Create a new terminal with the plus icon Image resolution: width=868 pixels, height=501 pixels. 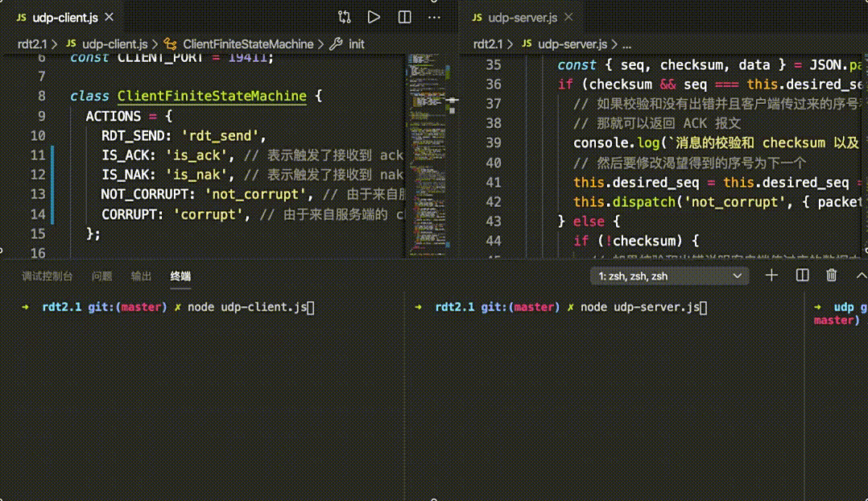(x=771, y=275)
